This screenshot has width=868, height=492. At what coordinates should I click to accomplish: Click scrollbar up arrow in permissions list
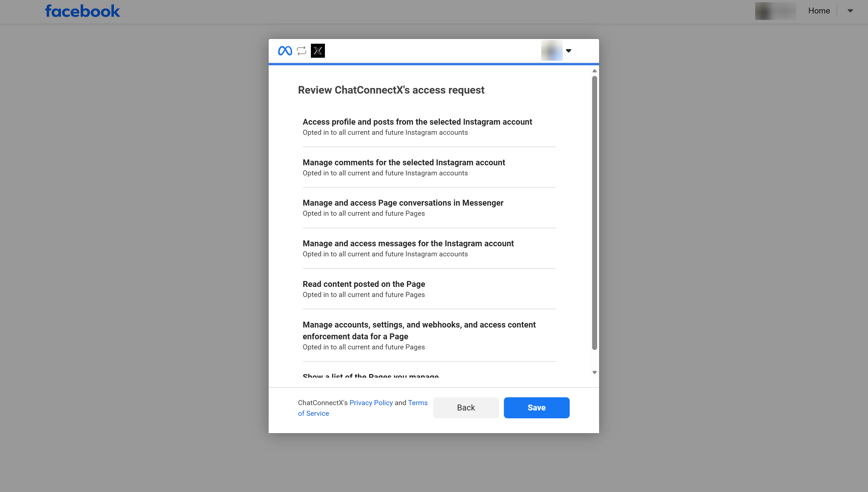[594, 71]
